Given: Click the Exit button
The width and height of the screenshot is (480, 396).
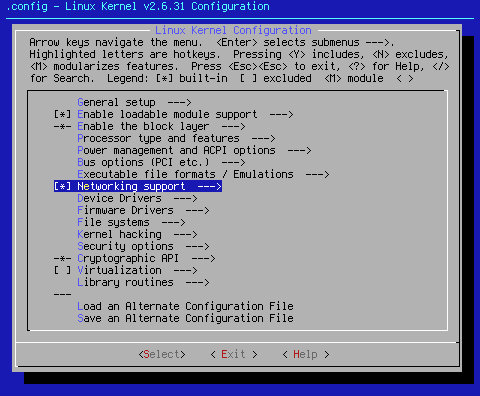Looking at the screenshot, I should 234,354.
